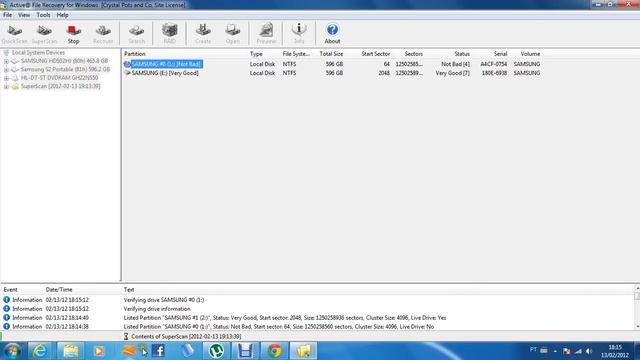Click the log entry for partition SAMSUNG #1 (2:)

[x=284, y=318]
